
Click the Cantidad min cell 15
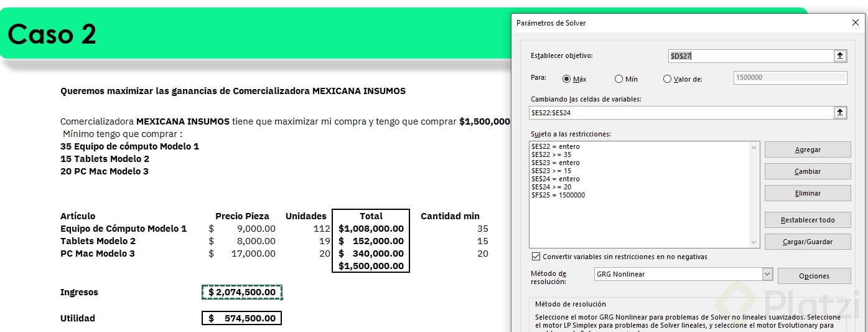(x=482, y=241)
